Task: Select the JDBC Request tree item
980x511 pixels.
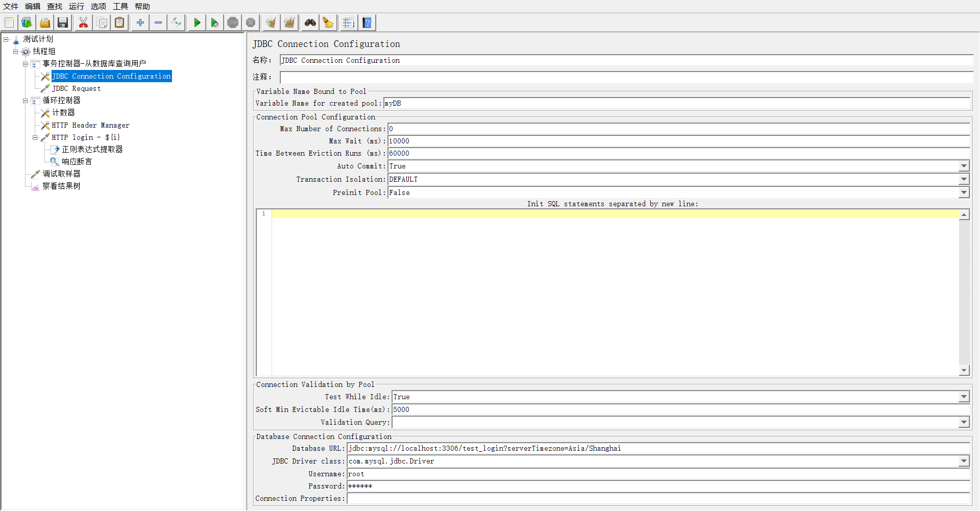Action: [76, 88]
